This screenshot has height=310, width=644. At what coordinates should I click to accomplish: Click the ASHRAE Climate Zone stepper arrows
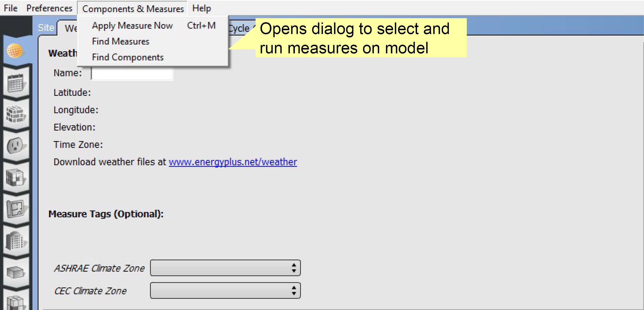point(294,268)
